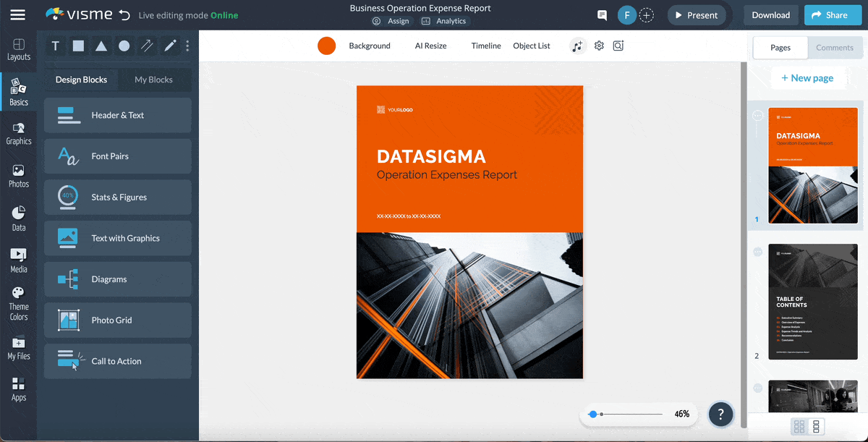Open the comments bubble in top bar
This screenshot has width=868, height=442.
(601, 14)
